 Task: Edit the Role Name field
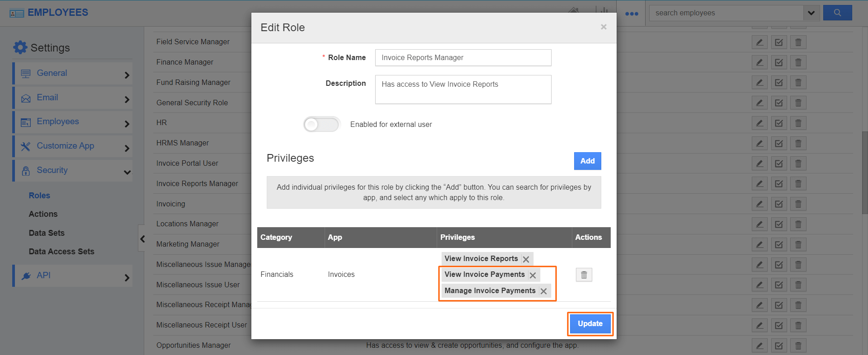463,58
